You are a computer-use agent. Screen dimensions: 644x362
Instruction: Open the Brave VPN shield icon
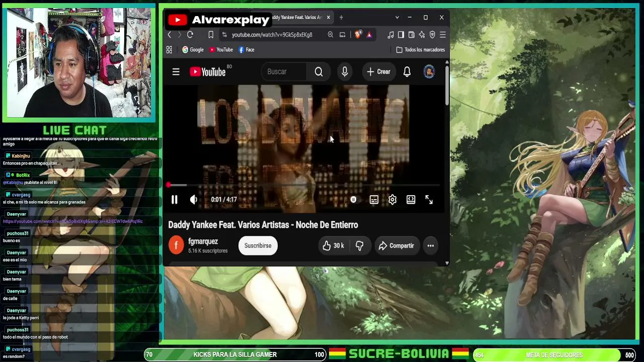point(432,35)
